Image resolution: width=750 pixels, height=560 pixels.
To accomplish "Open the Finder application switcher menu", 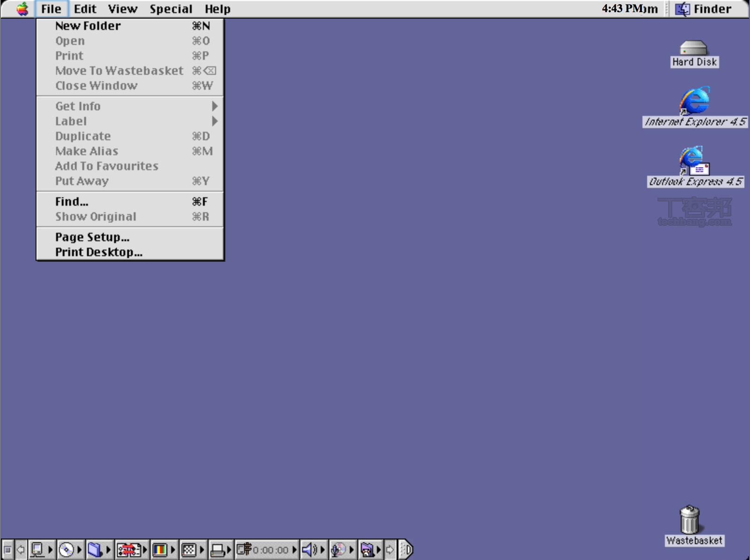I will click(x=704, y=9).
